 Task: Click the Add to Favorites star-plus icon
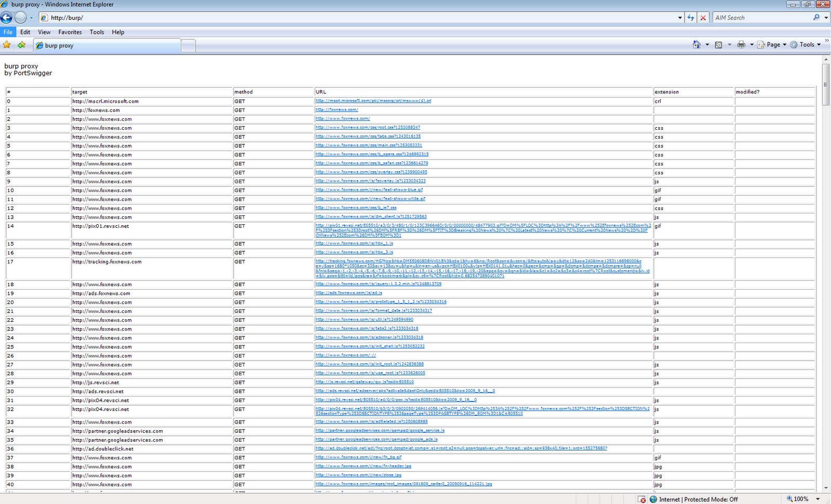point(21,45)
